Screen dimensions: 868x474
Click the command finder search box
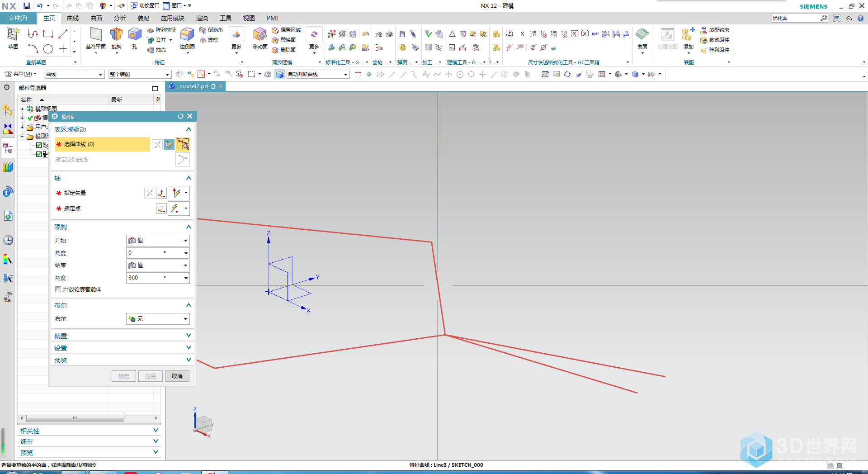point(800,18)
